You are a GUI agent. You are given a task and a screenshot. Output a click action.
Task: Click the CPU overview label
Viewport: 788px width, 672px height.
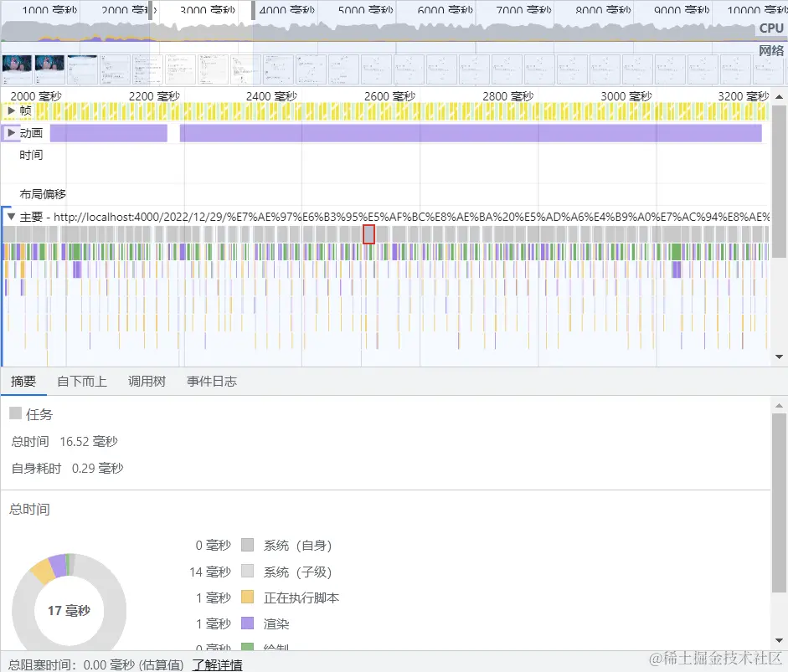coord(771,28)
